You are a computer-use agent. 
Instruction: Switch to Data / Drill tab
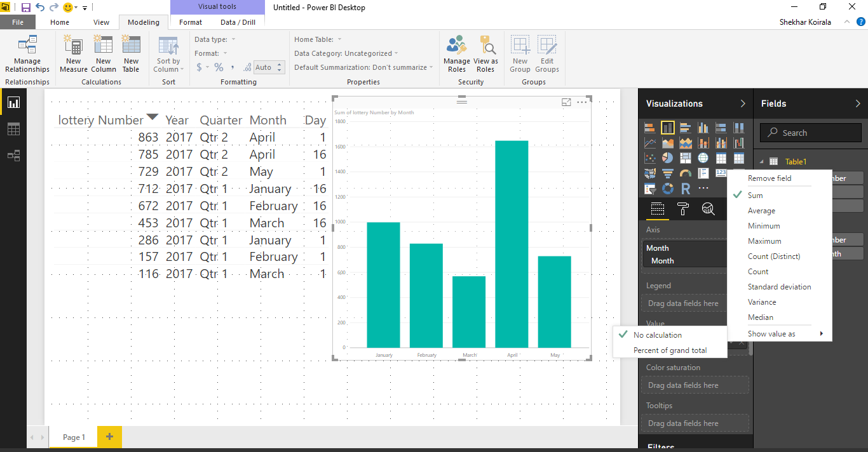point(238,22)
